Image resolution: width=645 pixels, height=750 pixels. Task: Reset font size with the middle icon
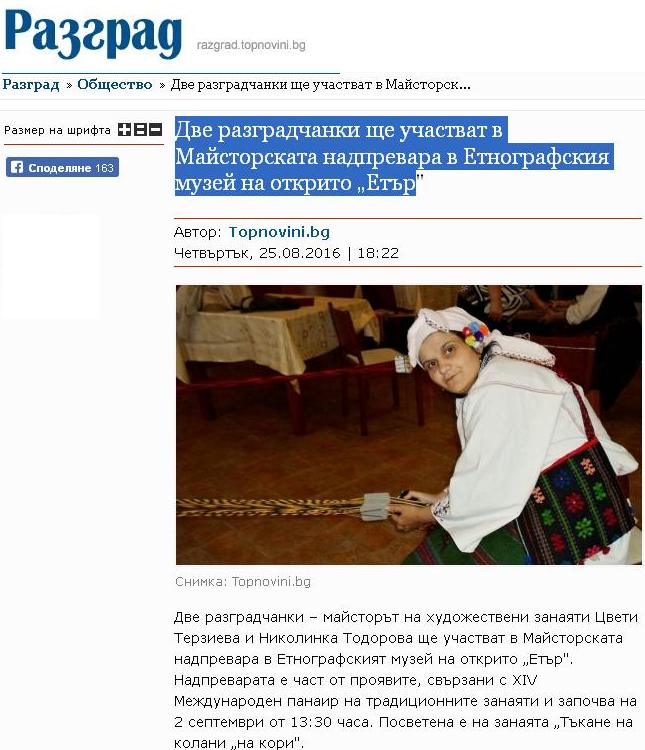(x=140, y=130)
